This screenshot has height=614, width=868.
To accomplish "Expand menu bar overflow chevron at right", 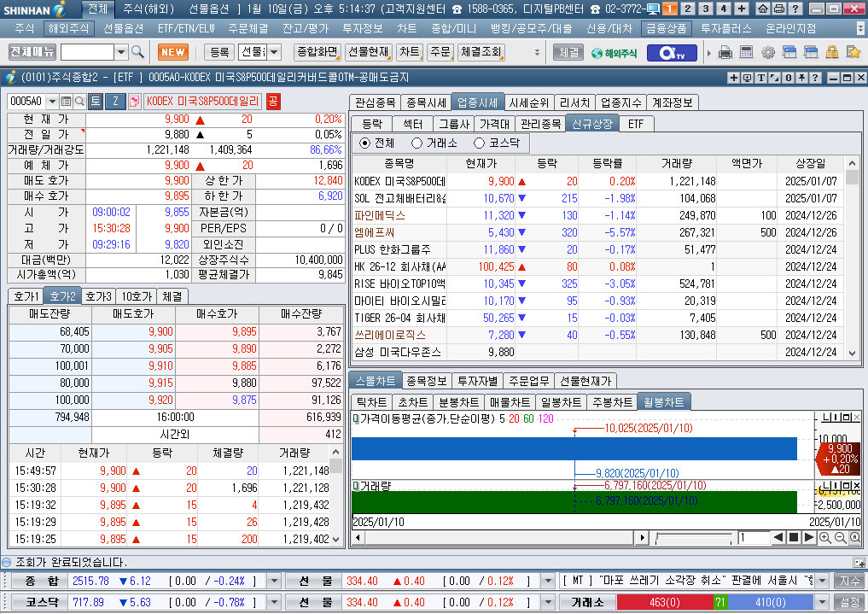I will 860,28.
